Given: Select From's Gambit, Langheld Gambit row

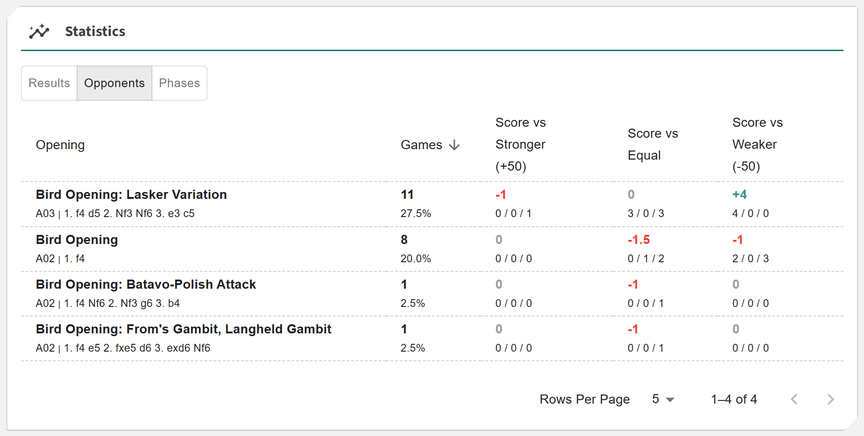Looking at the screenshot, I should tap(183, 330).
